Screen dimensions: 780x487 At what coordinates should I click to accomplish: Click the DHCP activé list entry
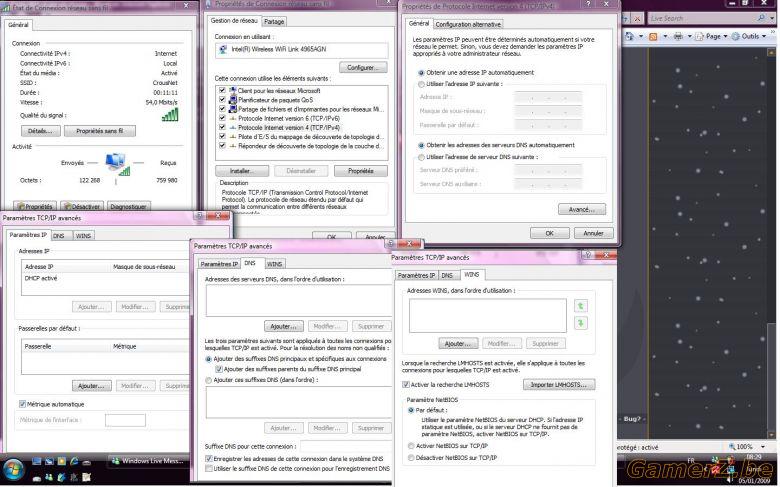pos(41,278)
